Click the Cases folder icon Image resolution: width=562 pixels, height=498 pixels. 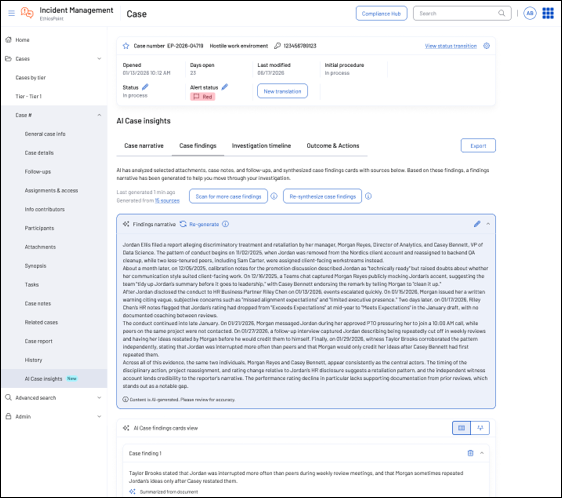click(9, 58)
